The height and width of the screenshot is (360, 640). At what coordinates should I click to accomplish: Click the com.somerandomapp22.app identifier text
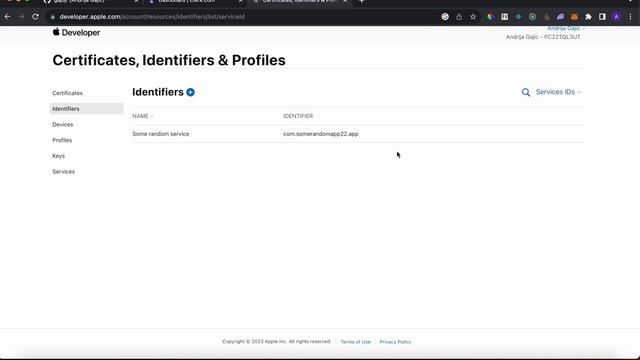321,134
